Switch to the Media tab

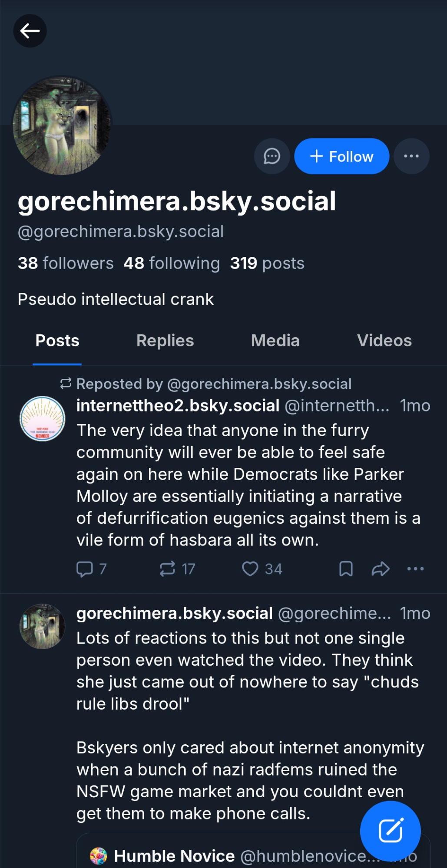point(275,341)
